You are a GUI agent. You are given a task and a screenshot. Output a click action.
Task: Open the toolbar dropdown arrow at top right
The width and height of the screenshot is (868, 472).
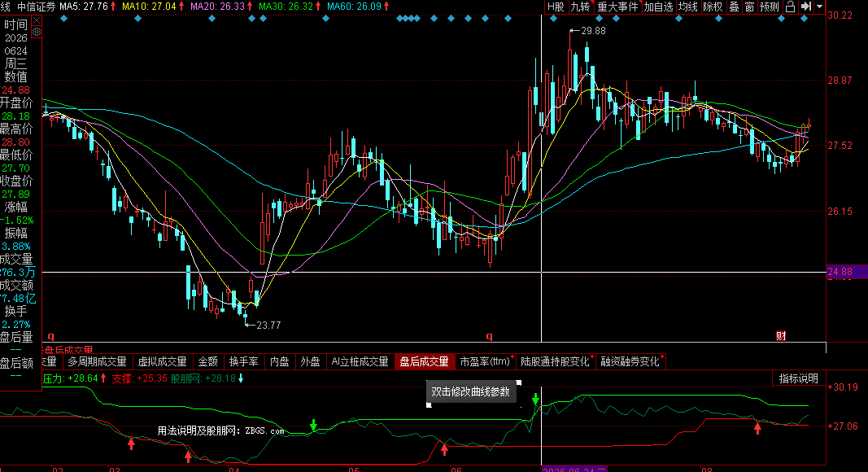pos(820,7)
